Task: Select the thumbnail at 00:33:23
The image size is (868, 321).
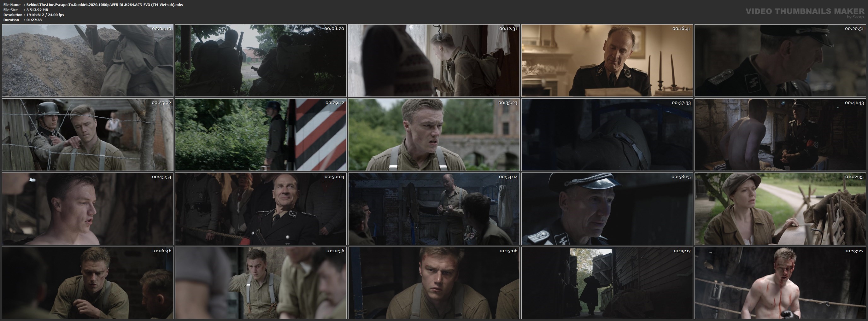Action: pos(434,135)
